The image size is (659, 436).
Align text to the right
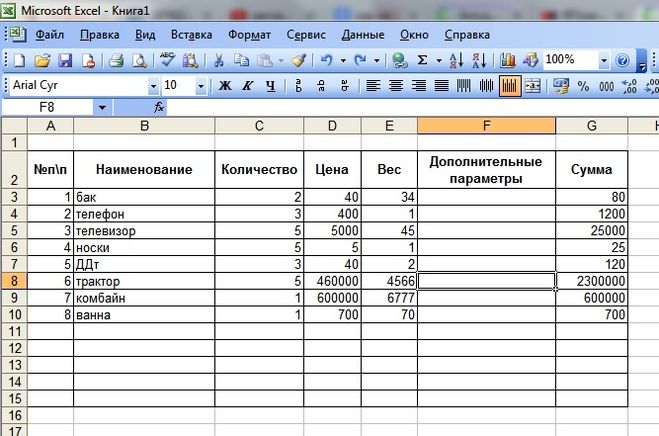point(419,86)
